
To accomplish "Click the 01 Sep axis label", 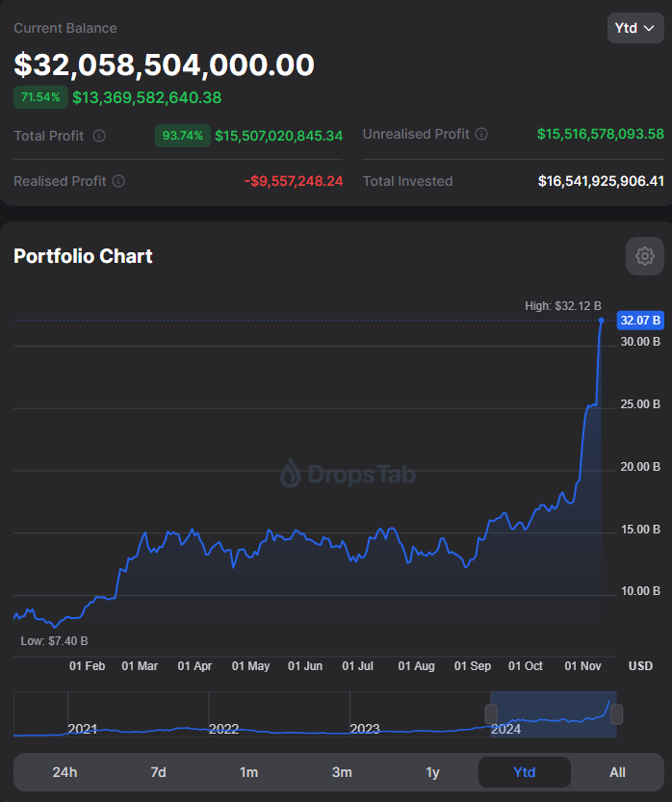I will 473,666.
